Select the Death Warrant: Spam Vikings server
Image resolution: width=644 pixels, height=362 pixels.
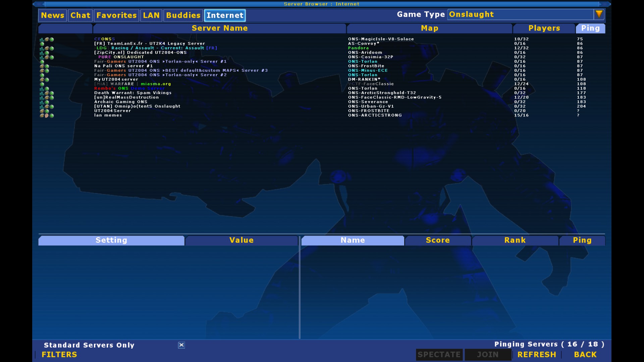coord(133,93)
